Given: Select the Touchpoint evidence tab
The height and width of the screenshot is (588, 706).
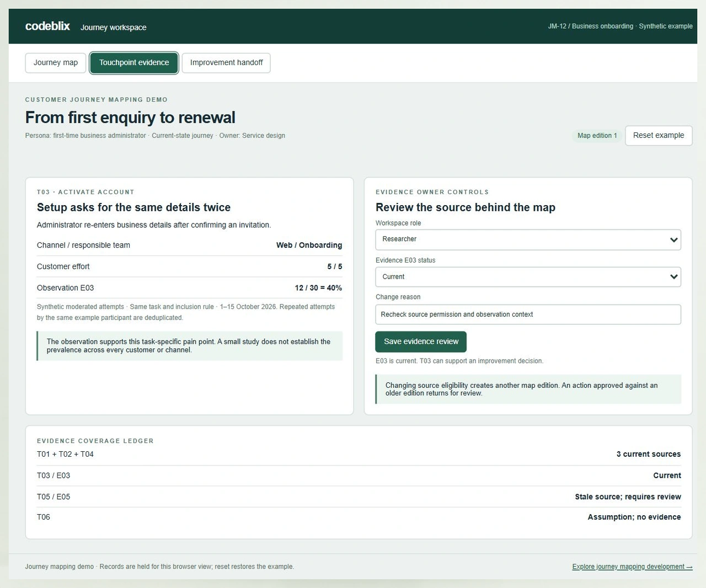Looking at the screenshot, I should [x=134, y=63].
